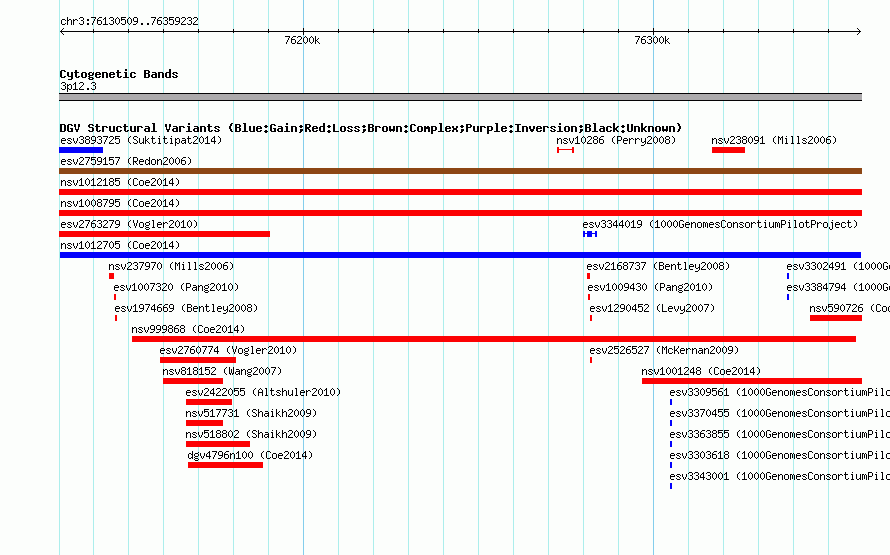Click the esv3893725 (Suktitipat2014) variant label

tap(141, 140)
